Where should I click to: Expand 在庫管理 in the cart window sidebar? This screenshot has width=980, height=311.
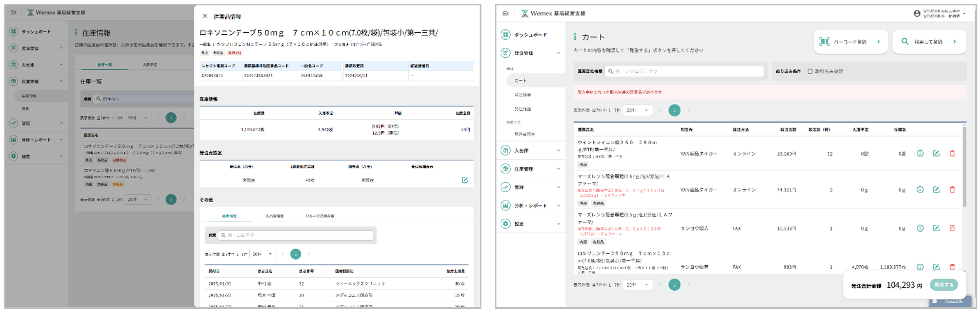click(x=558, y=169)
